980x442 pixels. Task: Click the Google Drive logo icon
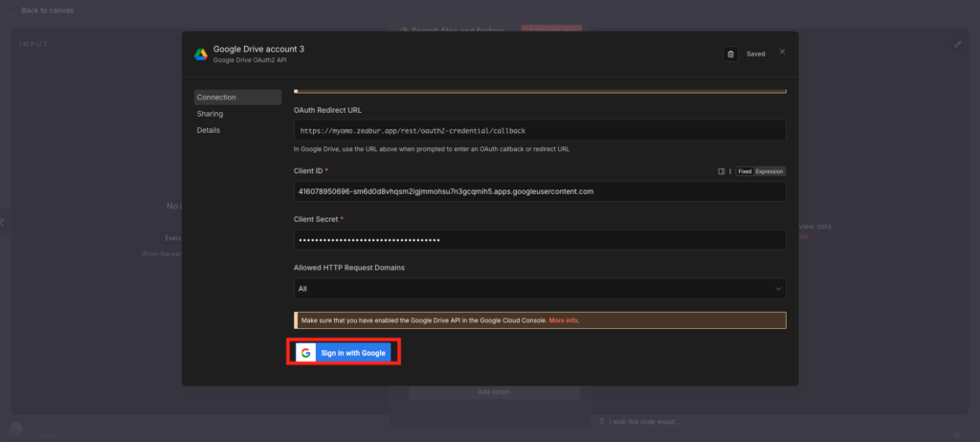click(201, 54)
